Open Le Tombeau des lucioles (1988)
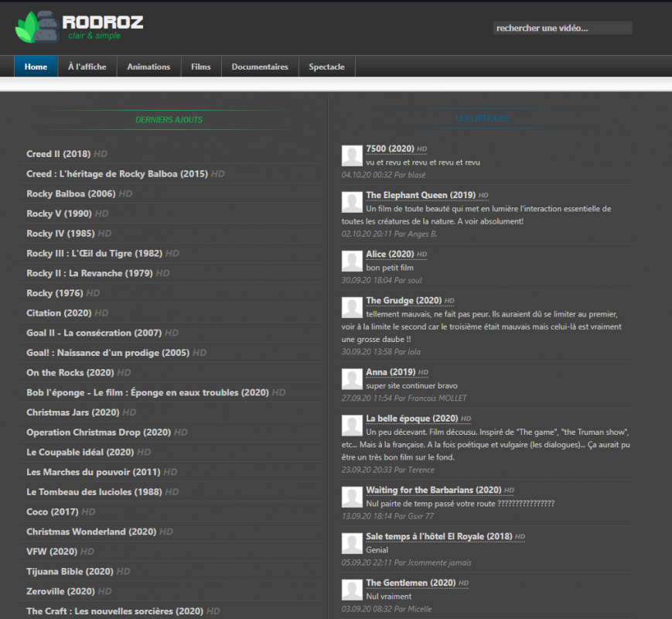Screen dimensions: 672x619 (94, 491)
